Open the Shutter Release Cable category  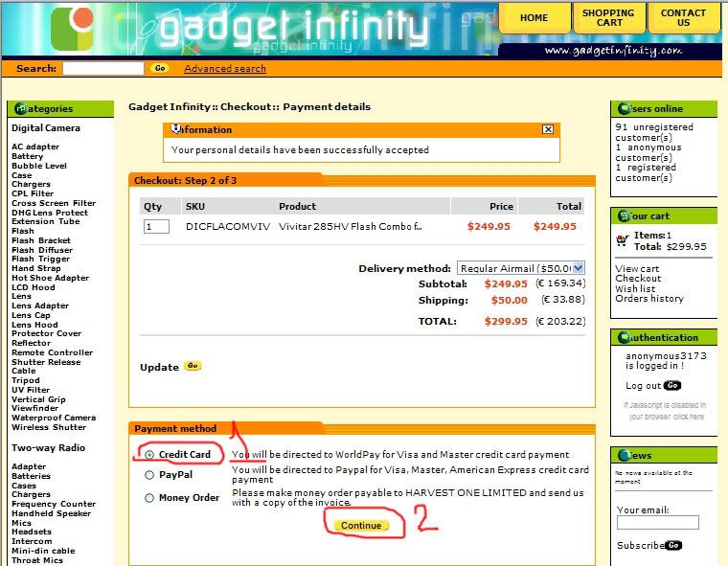(46, 366)
